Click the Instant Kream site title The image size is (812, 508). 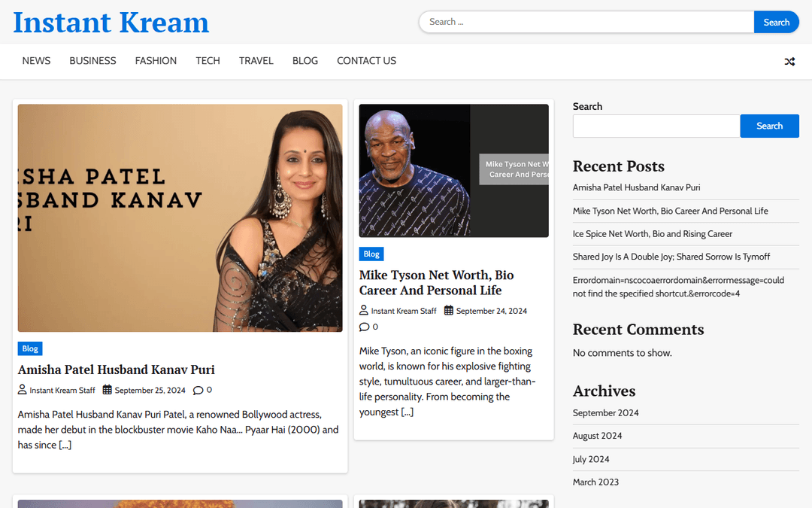[x=111, y=23]
